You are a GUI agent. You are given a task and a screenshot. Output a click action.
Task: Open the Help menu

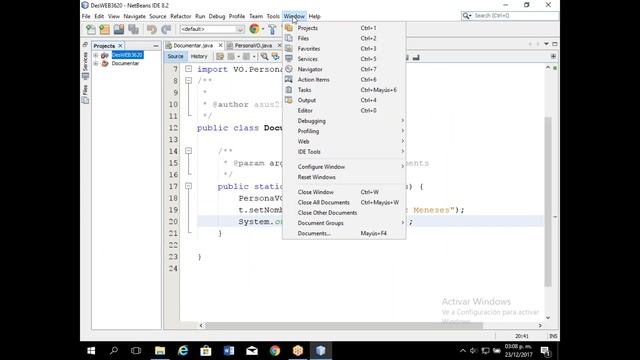314,16
